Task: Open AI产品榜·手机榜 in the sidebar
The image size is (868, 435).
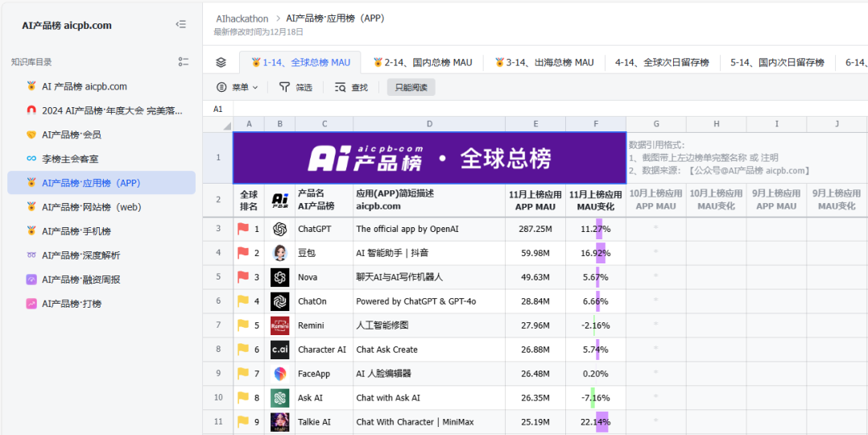Action: click(101, 231)
